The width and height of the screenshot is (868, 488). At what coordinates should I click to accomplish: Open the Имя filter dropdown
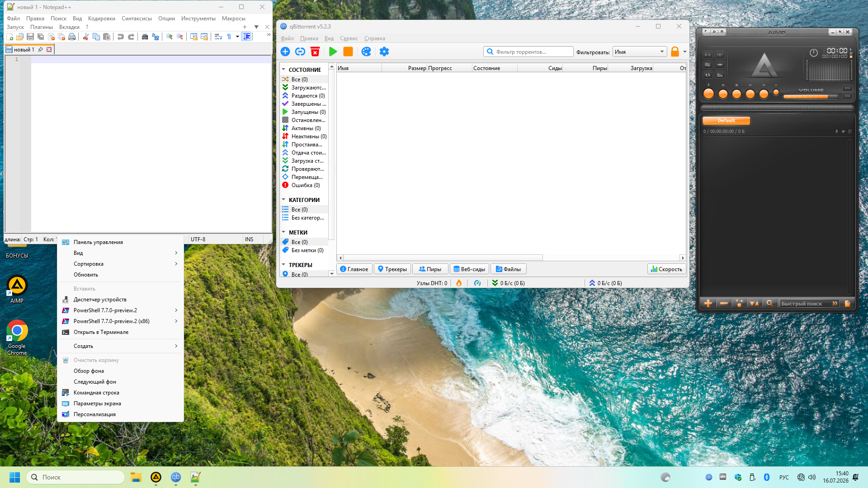tap(640, 52)
